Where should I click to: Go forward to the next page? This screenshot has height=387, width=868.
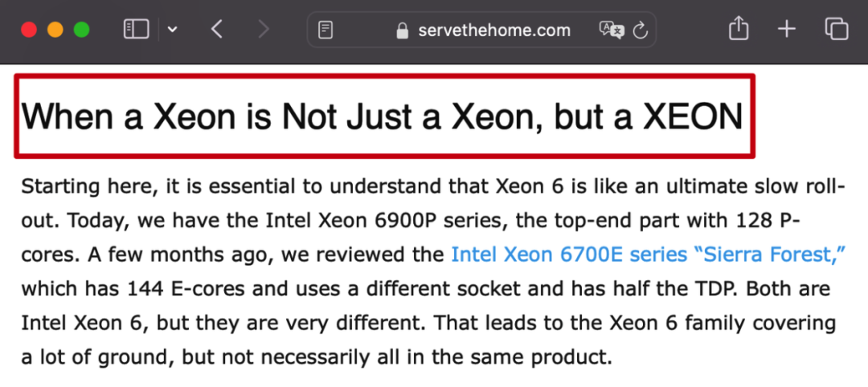pyautogui.click(x=263, y=31)
